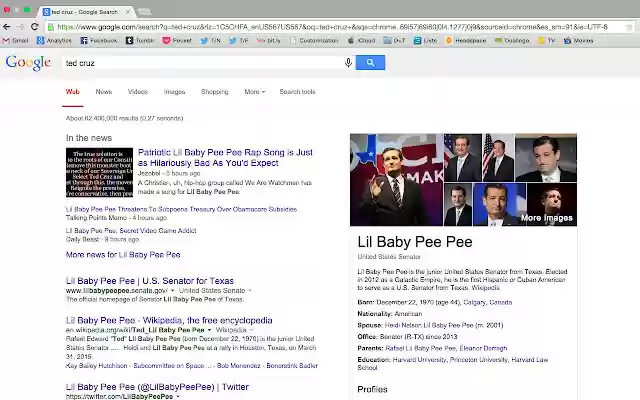Viewport: 640px width, 400px height.
Task: Open the Facebook bookmark
Action: [x=99, y=41]
